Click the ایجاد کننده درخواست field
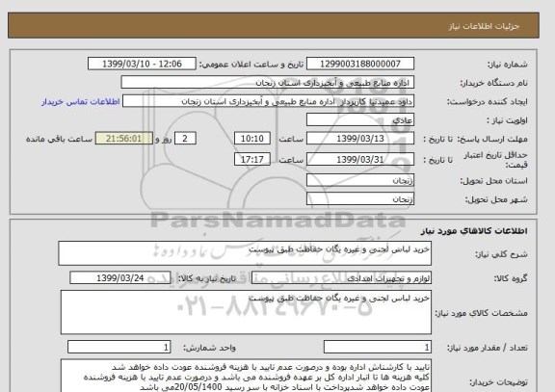Viewport: 555px width, 392px height. pos(268,101)
